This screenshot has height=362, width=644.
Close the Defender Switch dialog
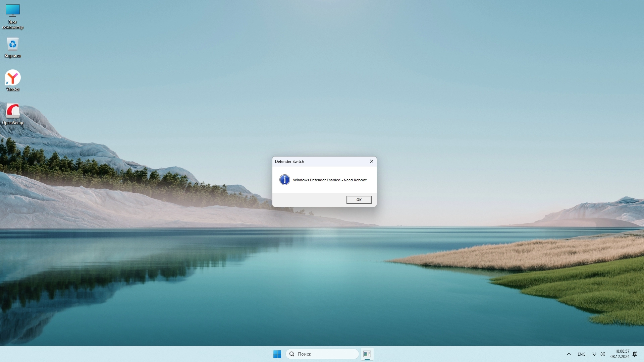pos(371,161)
